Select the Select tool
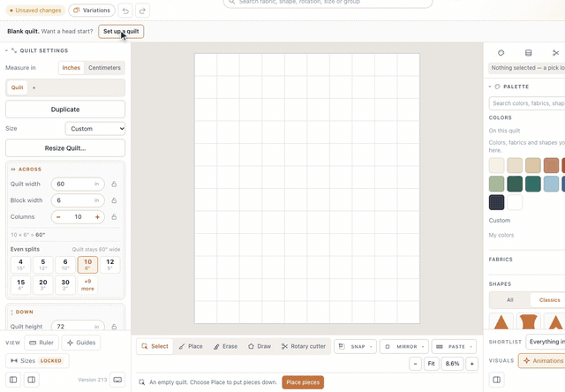The height and width of the screenshot is (392, 565). [155, 346]
